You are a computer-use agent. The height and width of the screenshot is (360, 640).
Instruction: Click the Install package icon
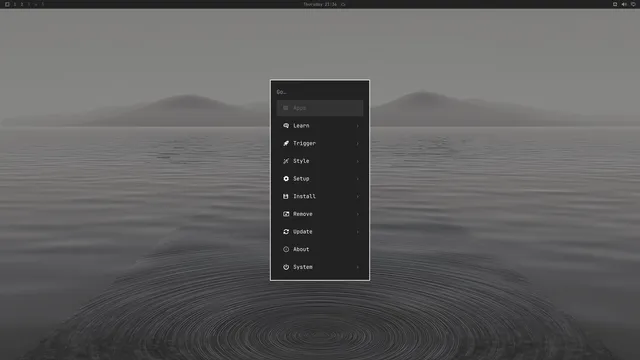286,196
